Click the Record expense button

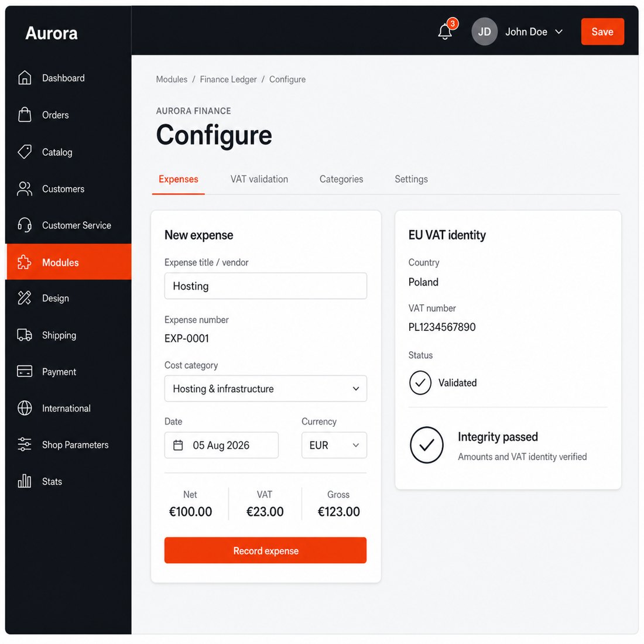[266, 550]
